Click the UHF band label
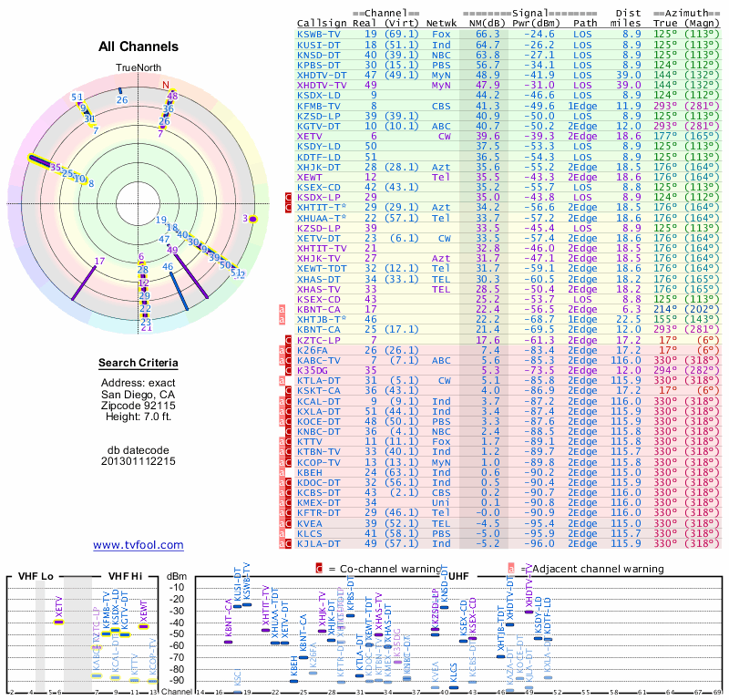Viewport: 729px width, 700px height. [x=458, y=576]
